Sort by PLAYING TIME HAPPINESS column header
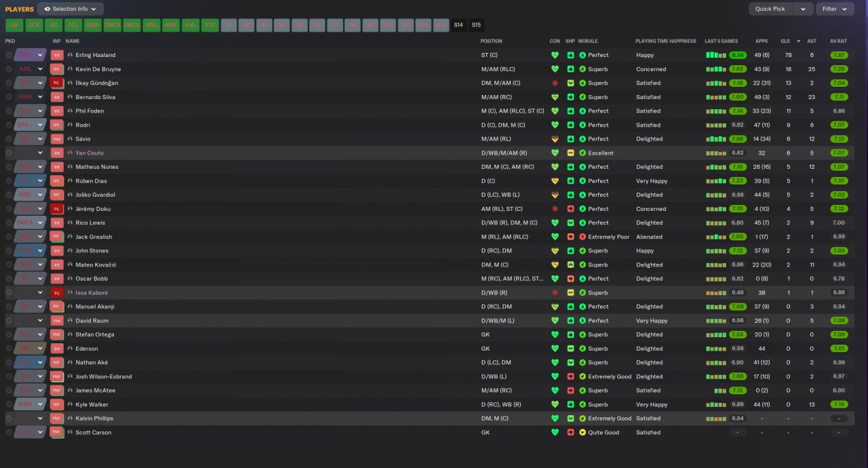The image size is (868, 468). pyautogui.click(x=666, y=41)
